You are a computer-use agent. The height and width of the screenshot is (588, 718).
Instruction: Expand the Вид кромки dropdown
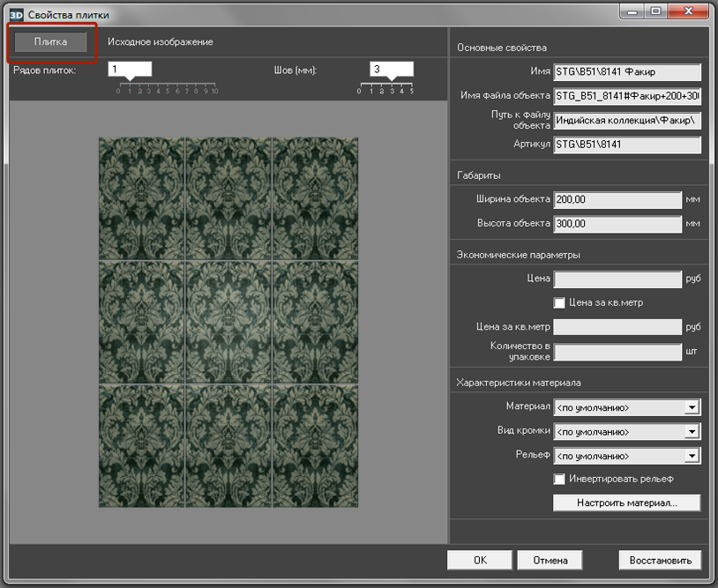(692, 432)
